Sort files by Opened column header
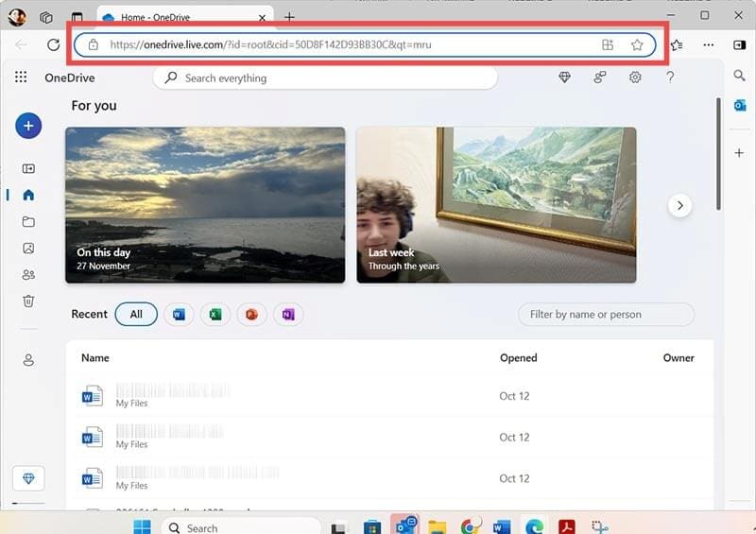This screenshot has height=534, width=756. point(518,358)
